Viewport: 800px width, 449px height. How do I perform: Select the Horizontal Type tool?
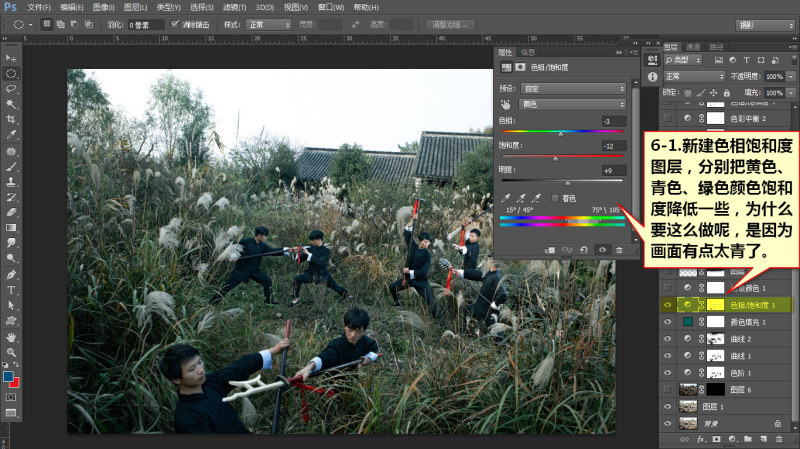11,290
